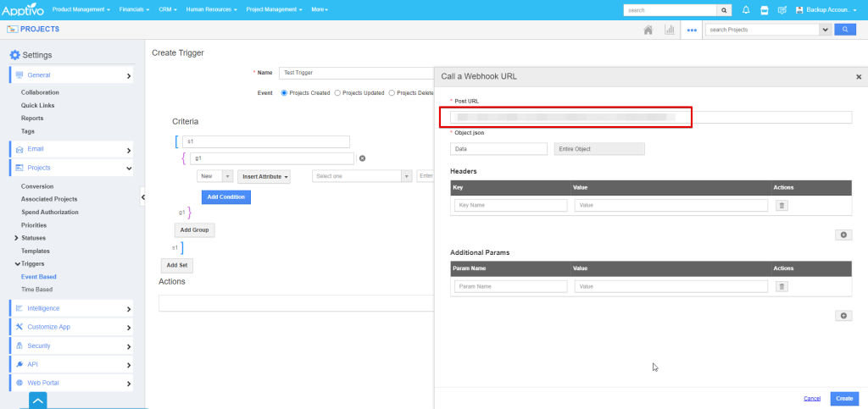868x409 pixels.
Task: Click the Create button in webhook panel
Action: pos(843,398)
